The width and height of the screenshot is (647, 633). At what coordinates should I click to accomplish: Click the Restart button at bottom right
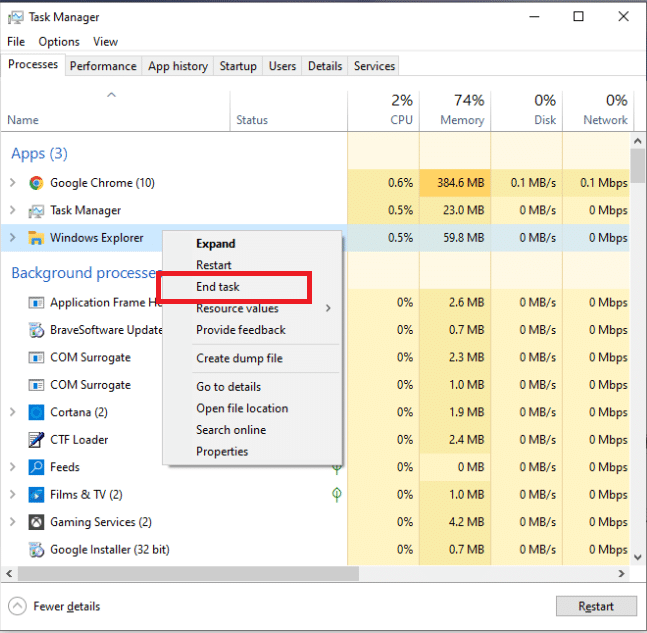(596, 606)
